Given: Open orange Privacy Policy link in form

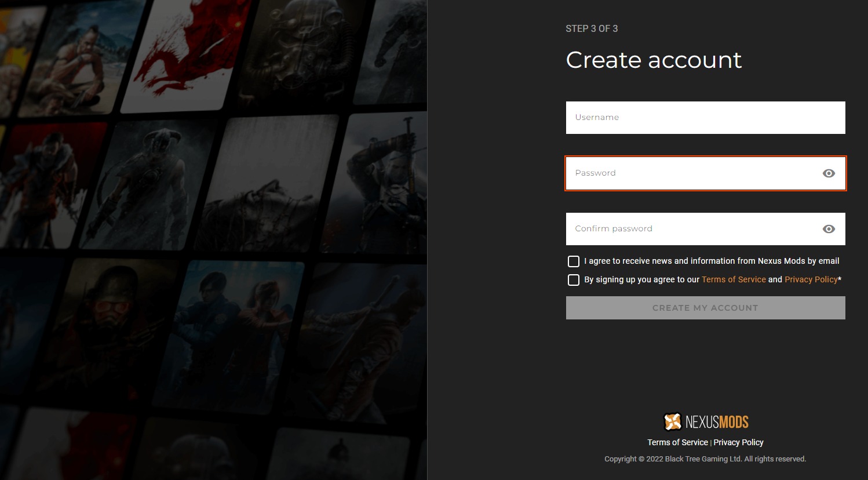Looking at the screenshot, I should tap(811, 279).
